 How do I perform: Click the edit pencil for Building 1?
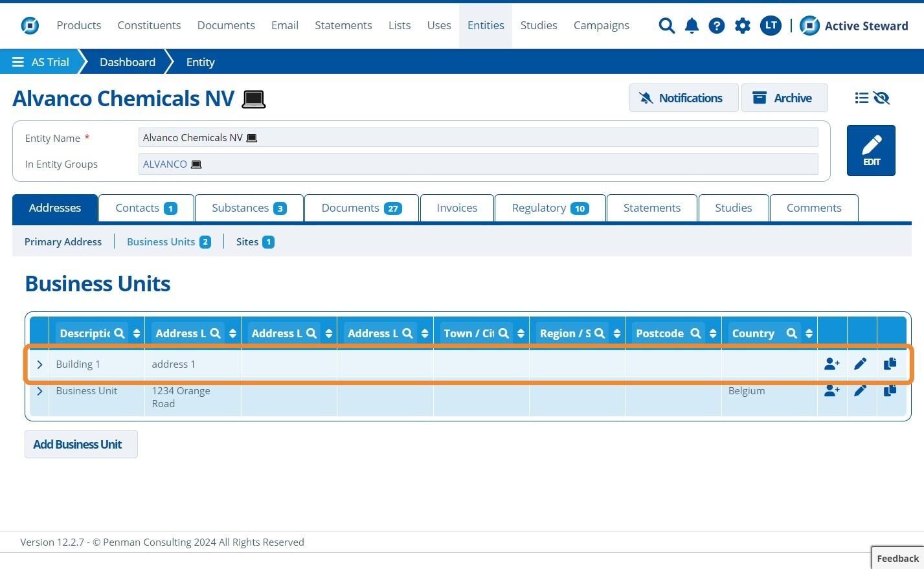pos(860,364)
